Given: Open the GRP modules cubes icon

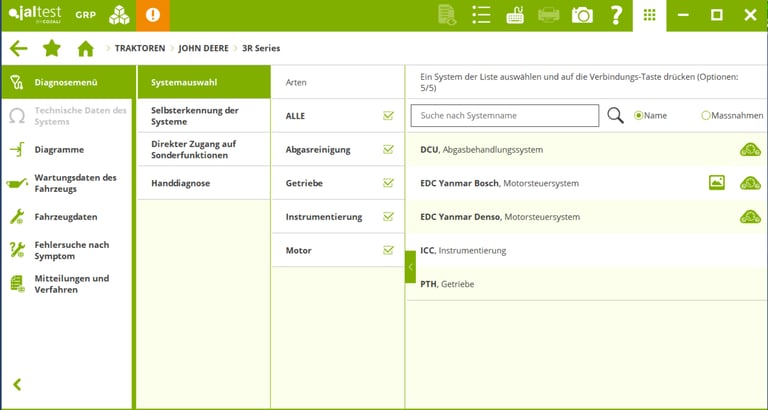Looking at the screenshot, I should [119, 15].
